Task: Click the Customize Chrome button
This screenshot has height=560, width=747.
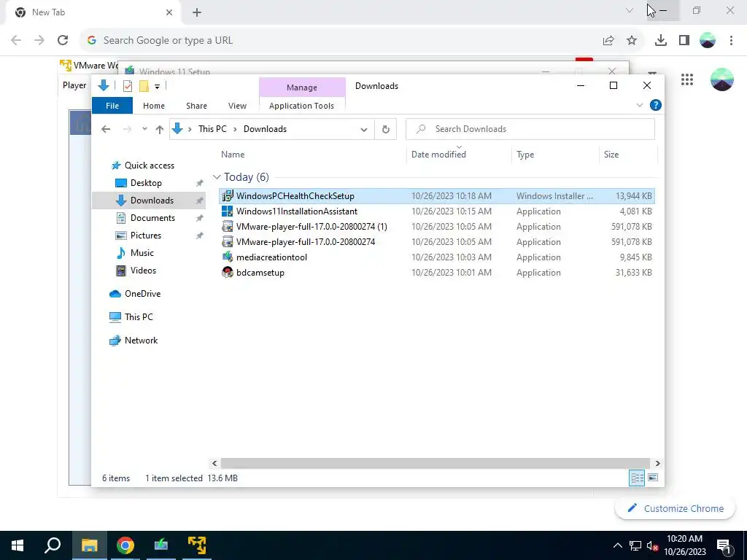Action: [675, 508]
